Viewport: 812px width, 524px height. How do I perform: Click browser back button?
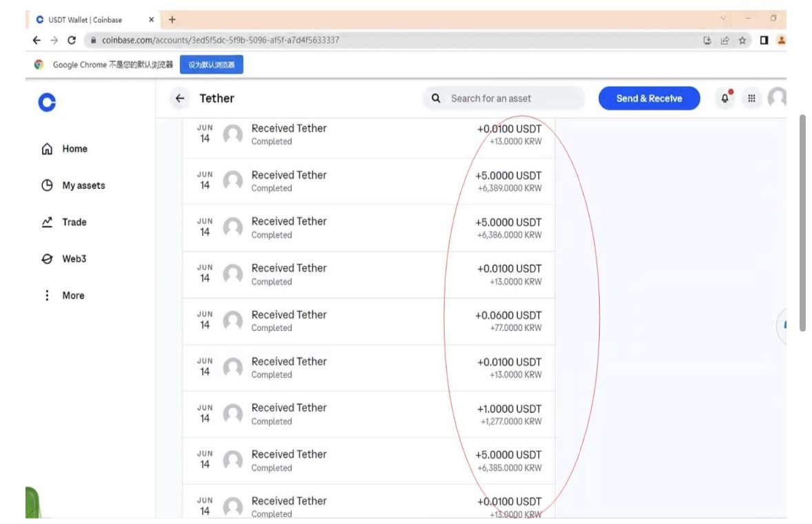point(37,40)
